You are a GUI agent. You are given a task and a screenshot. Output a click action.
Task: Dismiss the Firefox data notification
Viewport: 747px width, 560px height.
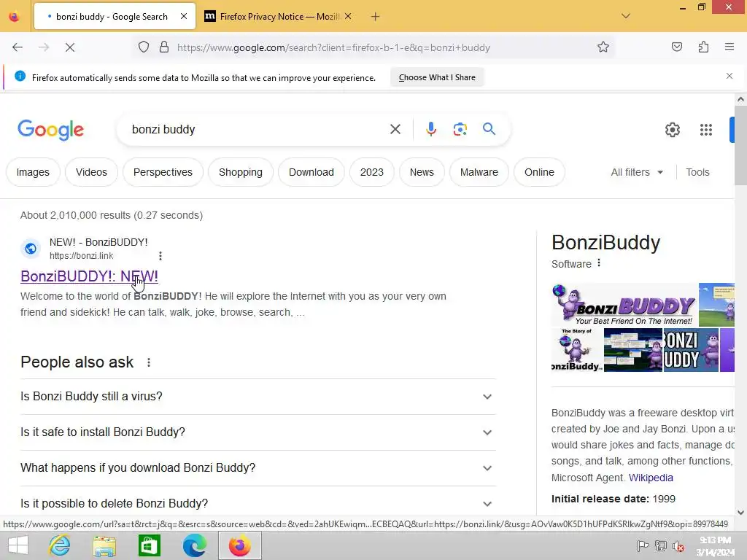729,76
